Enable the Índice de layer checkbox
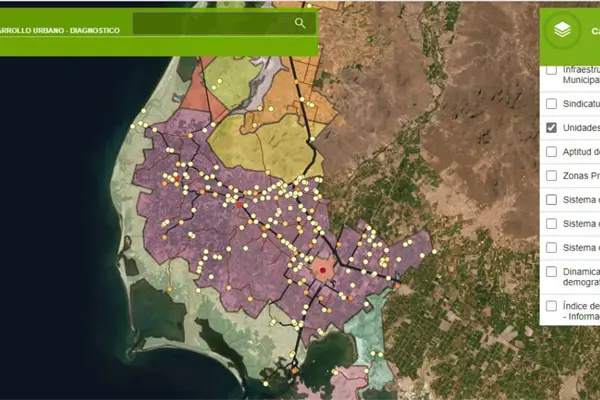The image size is (600, 400). click(551, 306)
